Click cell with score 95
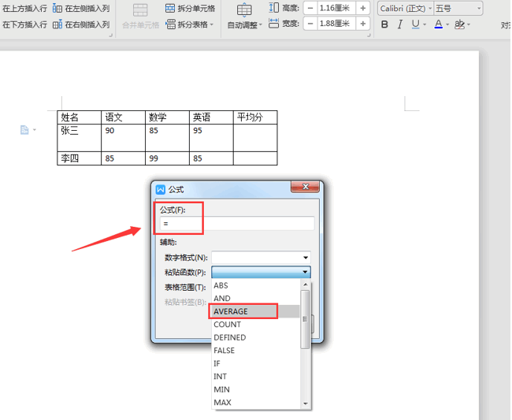Viewport: 512px width, 420px height. pyautogui.click(x=211, y=137)
